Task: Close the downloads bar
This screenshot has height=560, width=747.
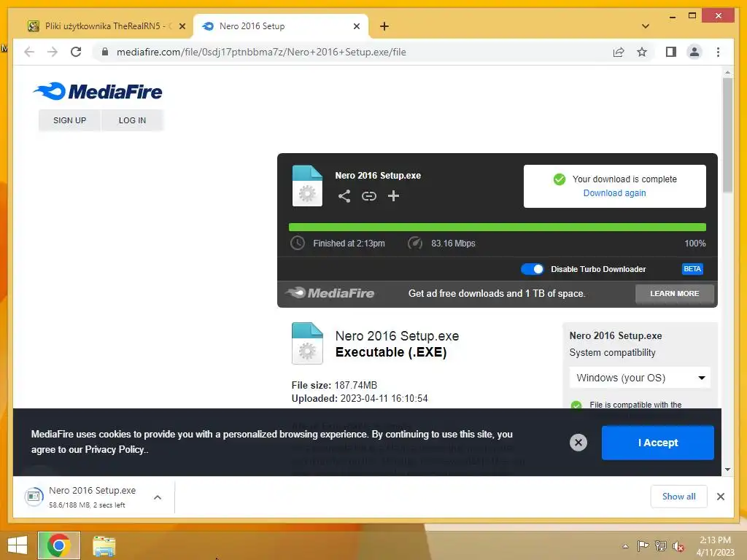Action: tap(720, 497)
